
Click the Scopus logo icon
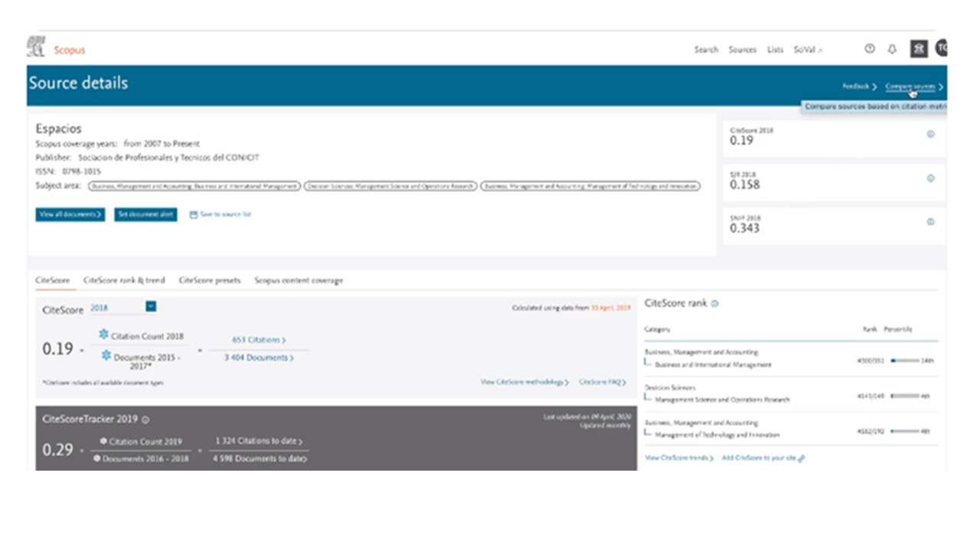[x=36, y=47]
